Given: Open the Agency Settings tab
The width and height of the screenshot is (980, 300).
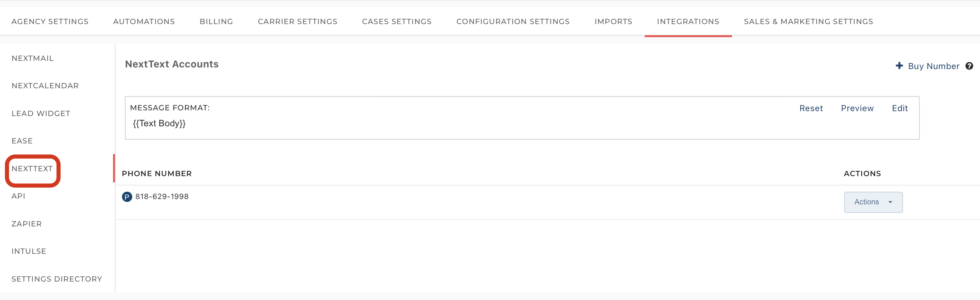Looking at the screenshot, I should (50, 21).
